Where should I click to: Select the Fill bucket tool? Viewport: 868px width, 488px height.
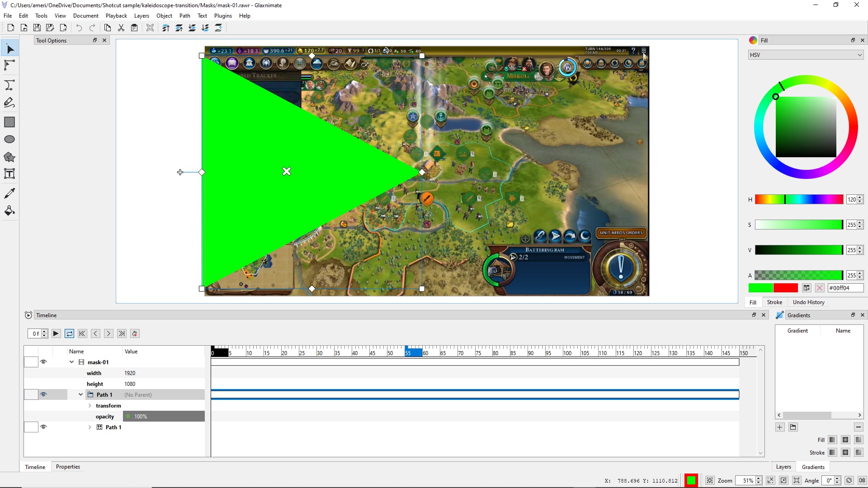pos(9,211)
